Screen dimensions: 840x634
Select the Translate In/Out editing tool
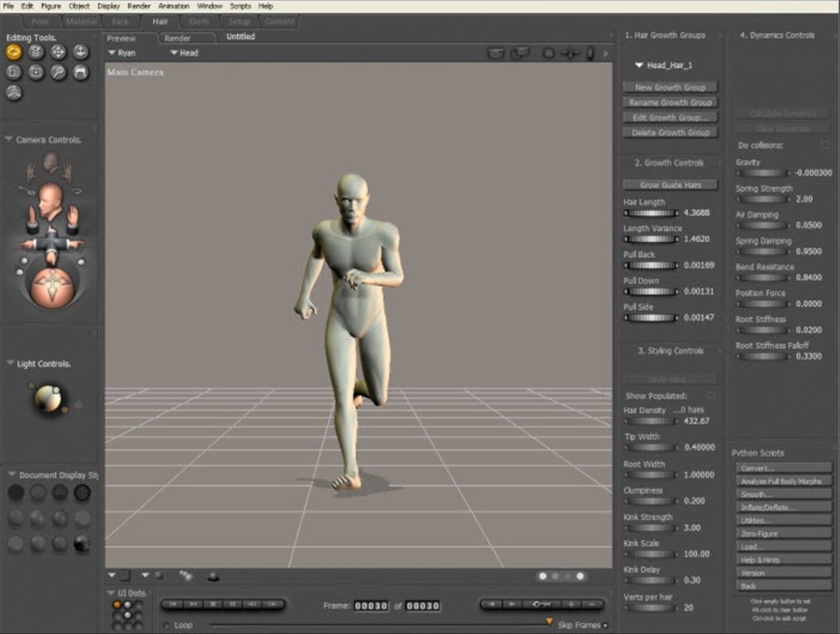click(80, 52)
